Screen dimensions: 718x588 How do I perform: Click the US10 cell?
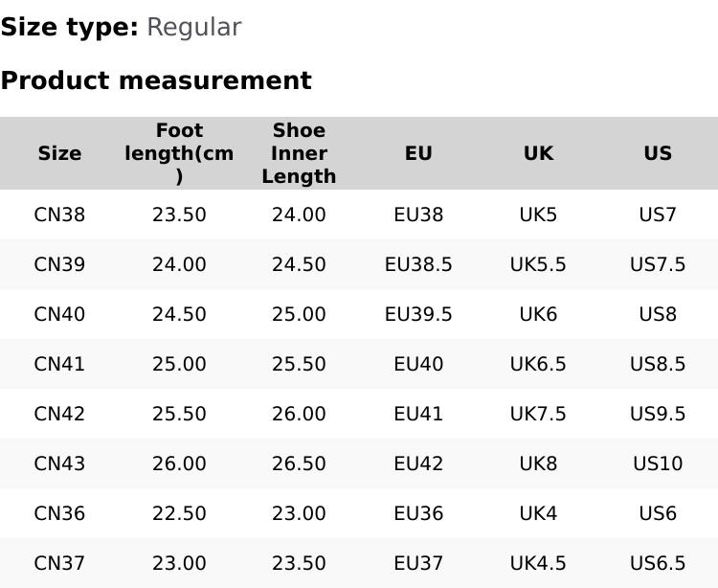(x=658, y=464)
